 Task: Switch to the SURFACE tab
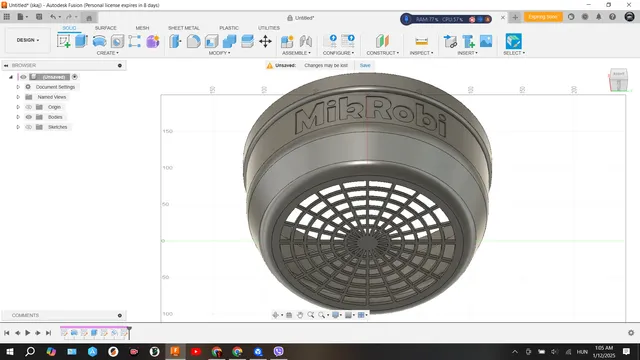coord(106,28)
